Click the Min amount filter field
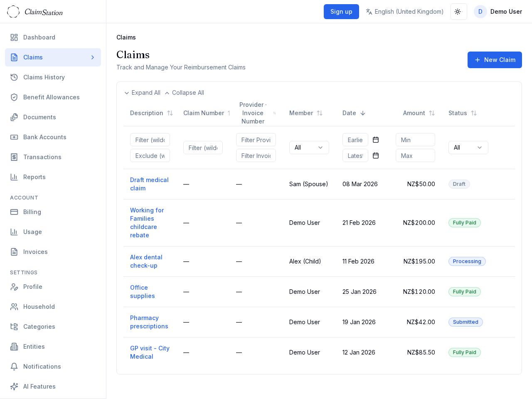The width and height of the screenshot is (532, 399). pyautogui.click(x=415, y=140)
